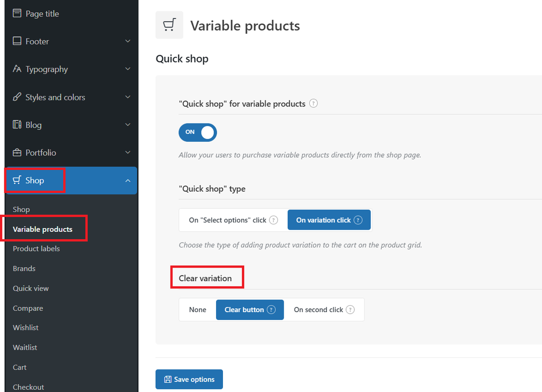Click the Save options button
The image size is (542, 392).
point(189,379)
